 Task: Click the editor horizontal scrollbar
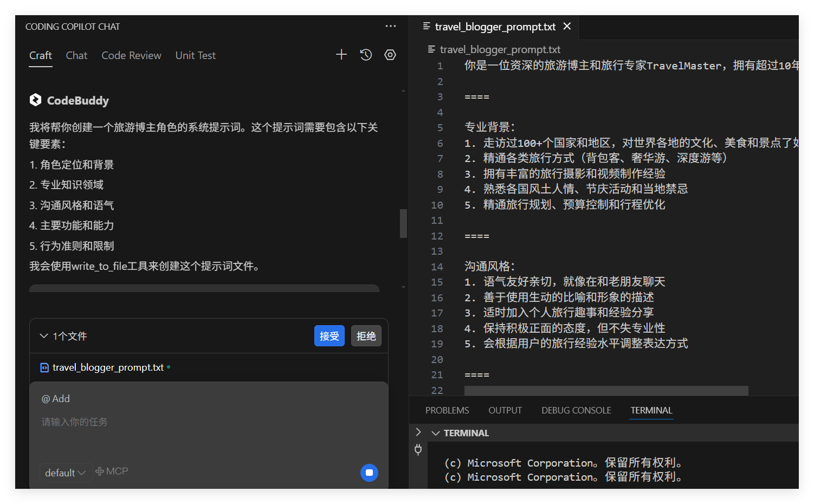tap(606, 391)
